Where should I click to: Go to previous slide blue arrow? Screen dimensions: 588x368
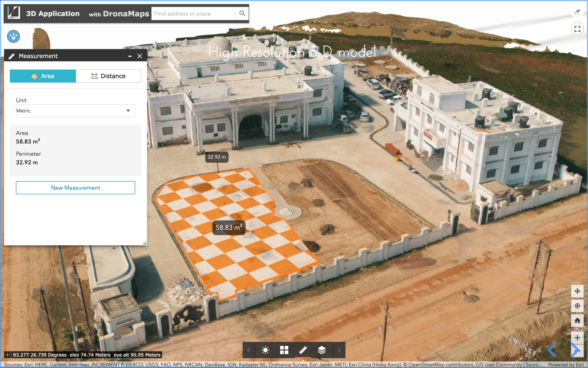click(552, 350)
